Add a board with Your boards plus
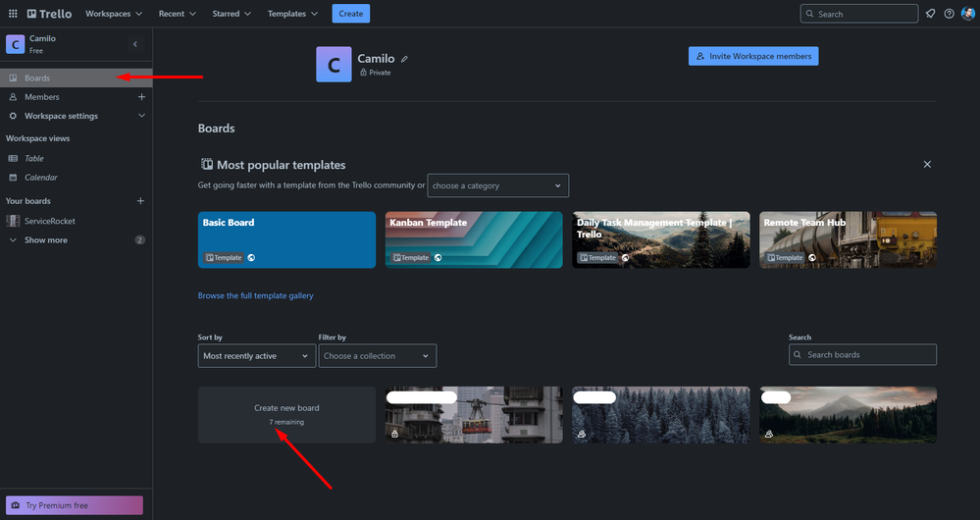This screenshot has height=520, width=980. click(140, 200)
